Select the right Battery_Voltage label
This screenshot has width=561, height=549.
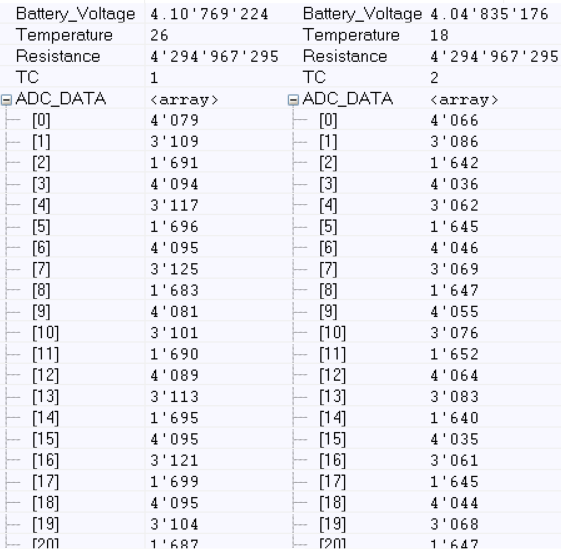click(x=362, y=14)
